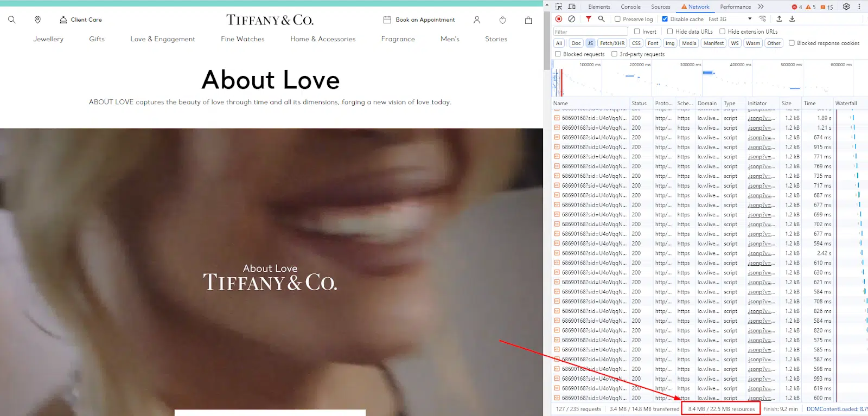868x416 pixels.
Task: Filter requests by Fetch/XHR
Action: (612, 43)
